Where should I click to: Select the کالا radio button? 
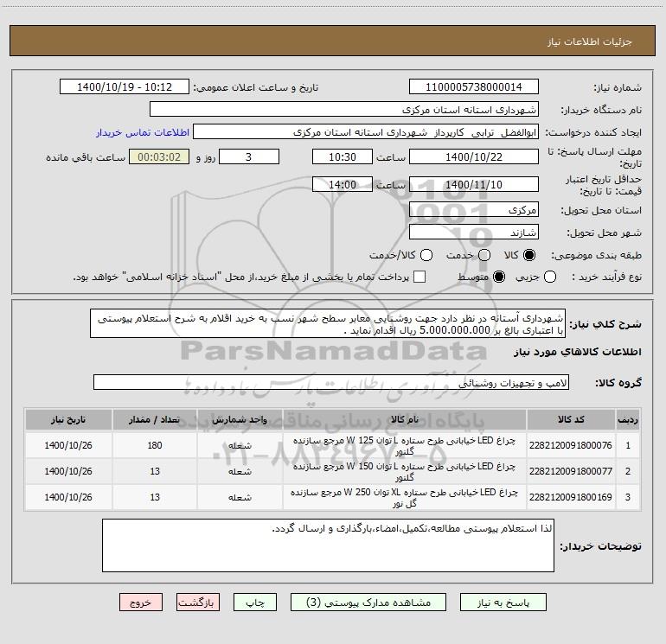(x=529, y=255)
